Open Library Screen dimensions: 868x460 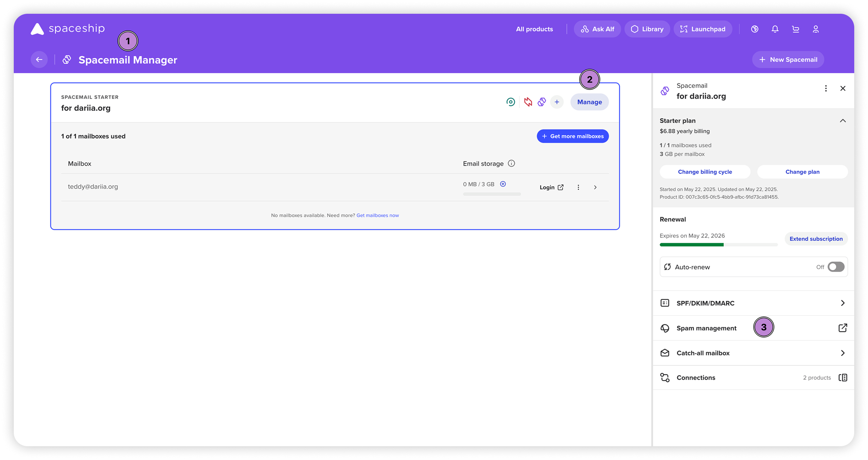point(647,29)
